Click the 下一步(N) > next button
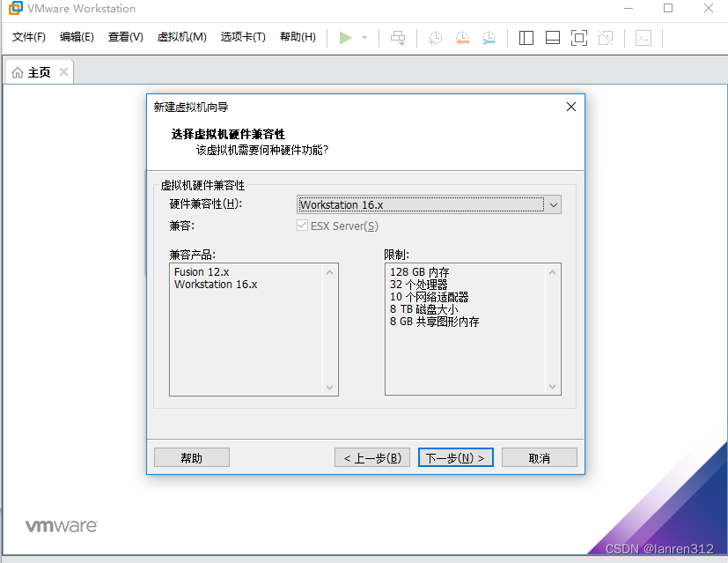The image size is (728, 563). click(x=455, y=457)
